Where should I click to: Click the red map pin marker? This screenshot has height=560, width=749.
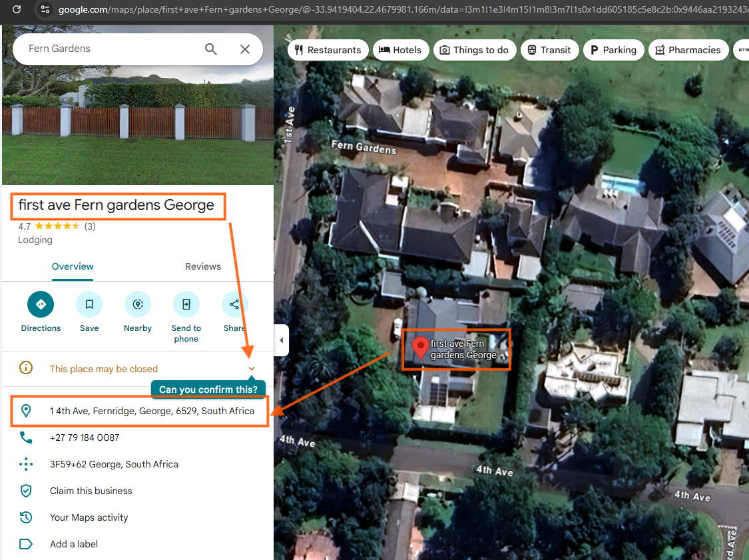(420, 347)
